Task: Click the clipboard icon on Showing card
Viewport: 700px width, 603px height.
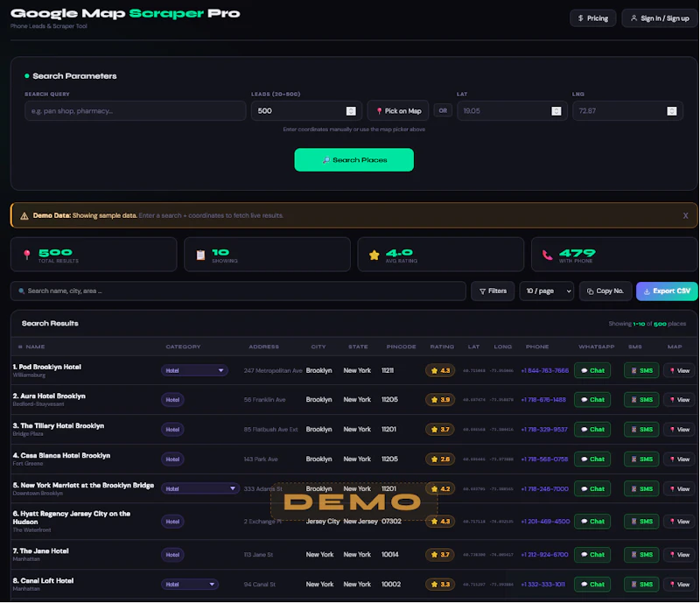Action: 200,255
